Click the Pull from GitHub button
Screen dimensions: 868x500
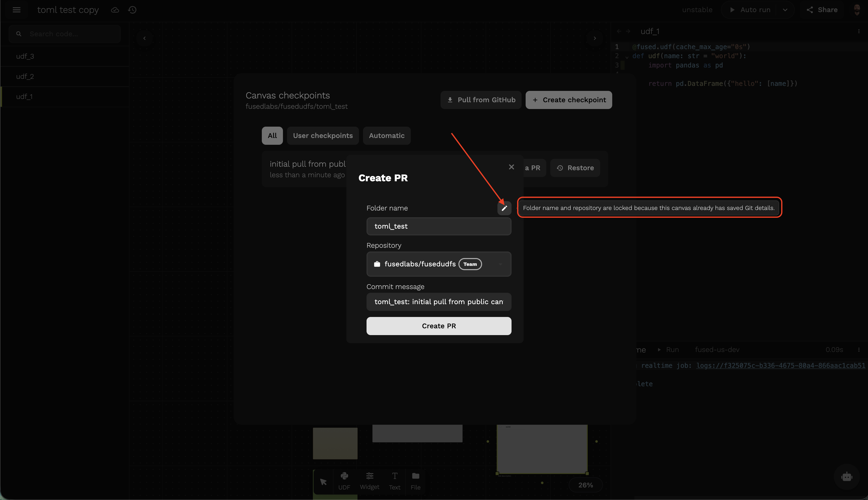tap(481, 100)
